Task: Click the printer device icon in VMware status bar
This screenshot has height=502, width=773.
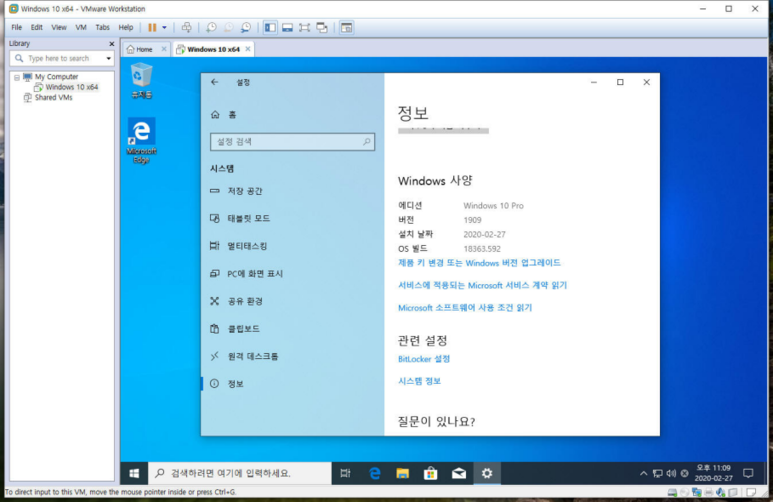Action: click(708, 492)
